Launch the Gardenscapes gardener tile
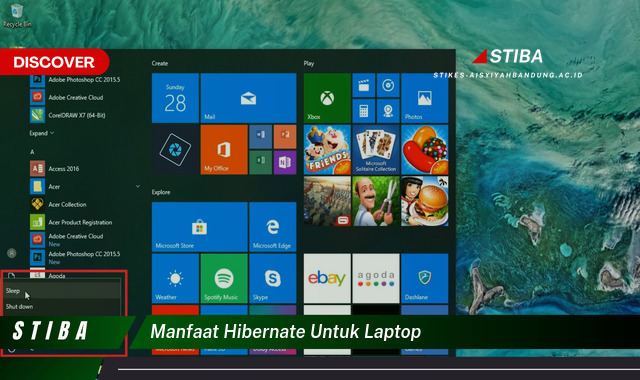The width and height of the screenshot is (640, 380). (376, 201)
